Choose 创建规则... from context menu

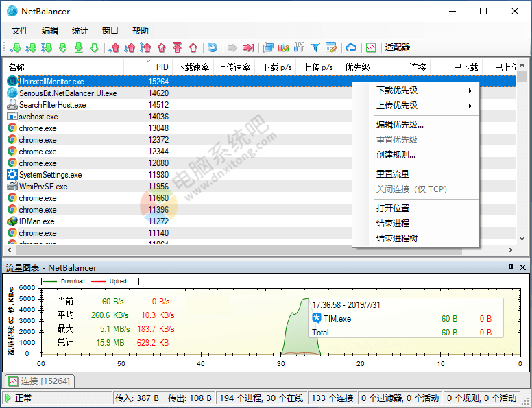click(x=415, y=155)
